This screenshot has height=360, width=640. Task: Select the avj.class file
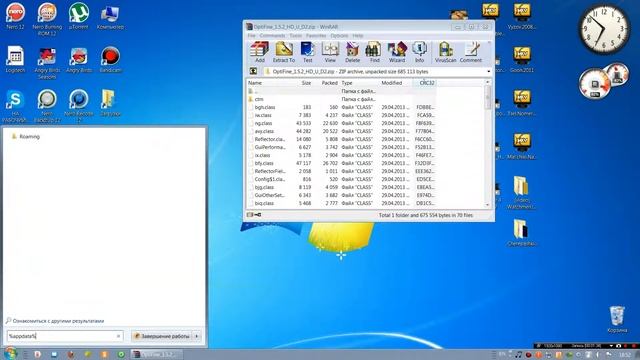point(342,131)
